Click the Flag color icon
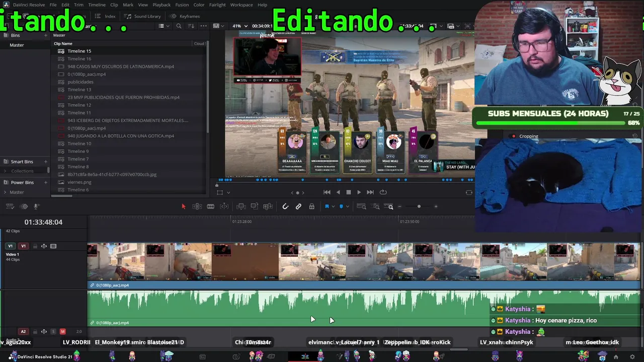The height and width of the screenshot is (362, 644). coord(327,207)
